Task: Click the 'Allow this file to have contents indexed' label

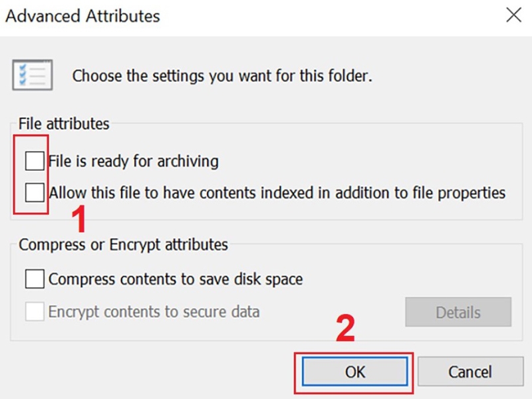Action: [x=277, y=194]
